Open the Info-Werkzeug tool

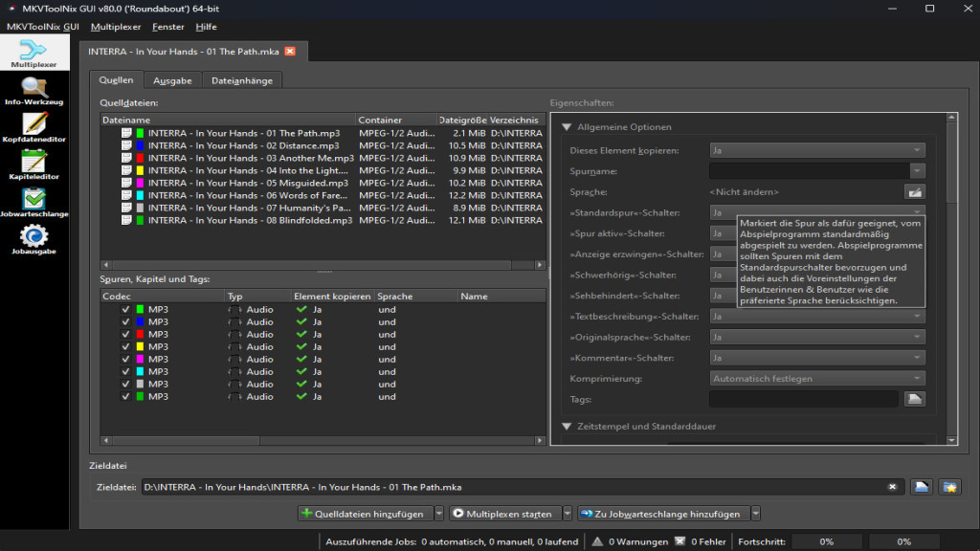(x=33, y=92)
